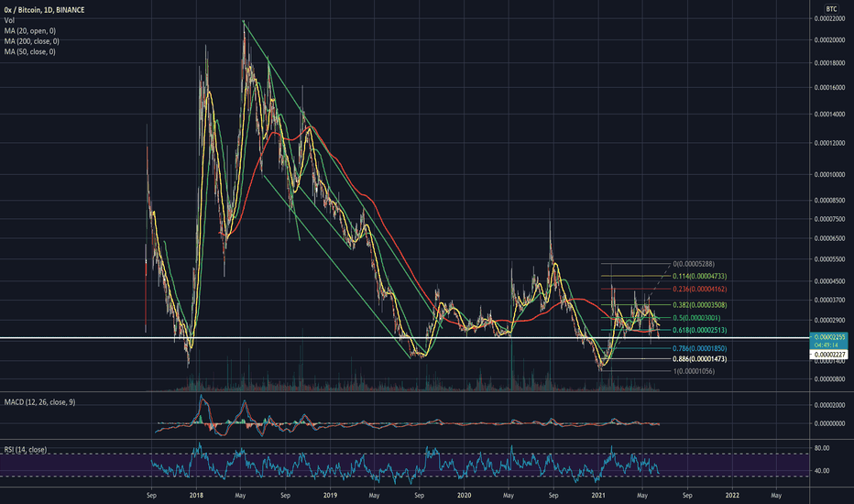Image resolution: width=854 pixels, height=504 pixels.
Task: Click Fibonacci level 1(0.00001056) label
Action: point(694,371)
